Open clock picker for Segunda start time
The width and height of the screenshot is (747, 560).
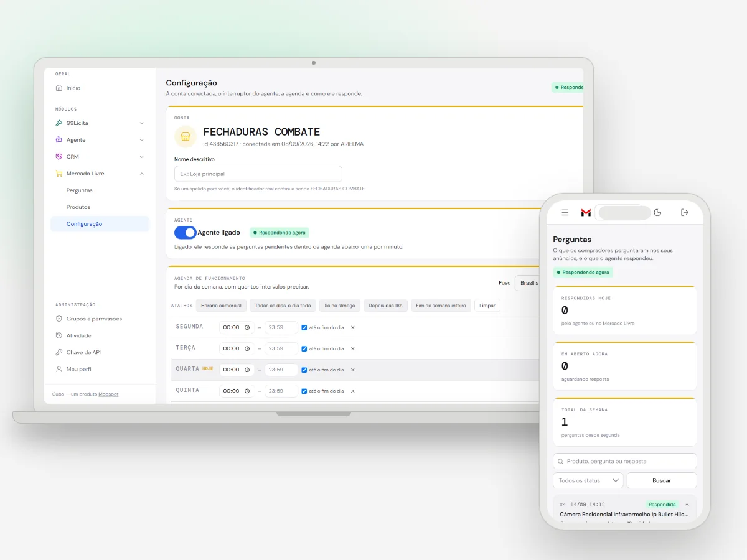247,327
